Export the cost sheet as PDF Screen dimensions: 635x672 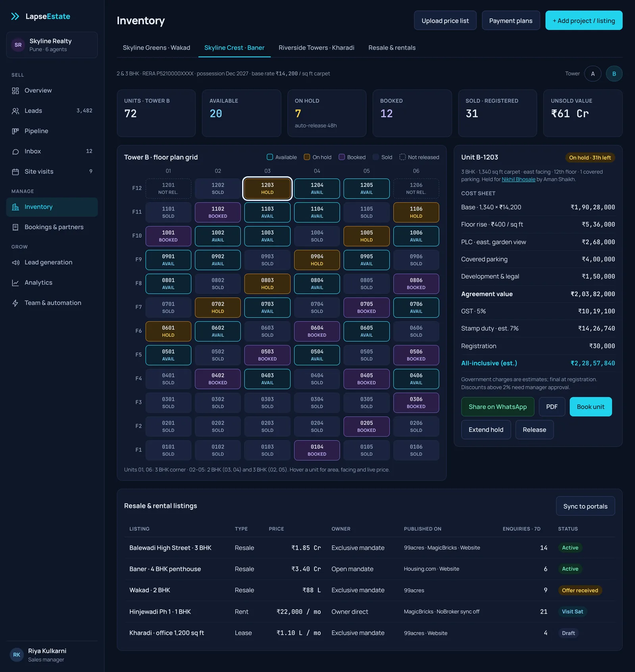click(x=552, y=407)
